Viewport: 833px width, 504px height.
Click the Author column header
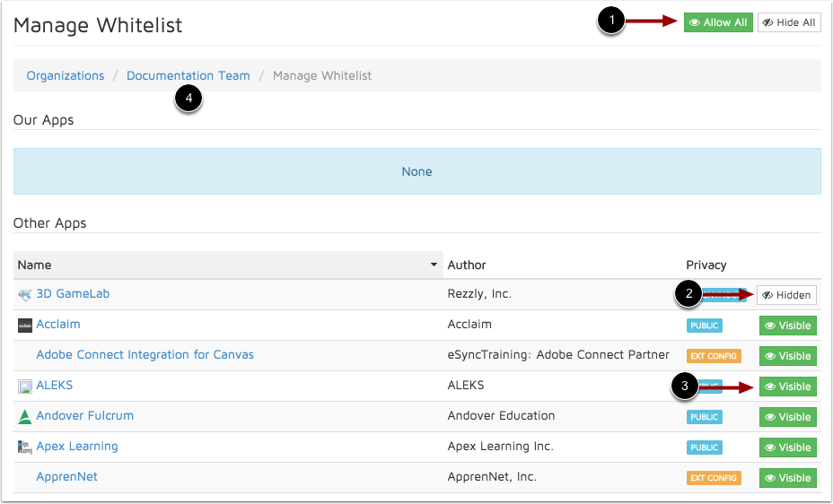pyautogui.click(x=467, y=265)
